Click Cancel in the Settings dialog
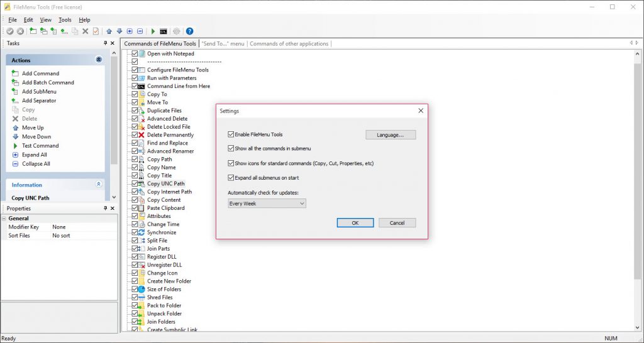 (397, 223)
